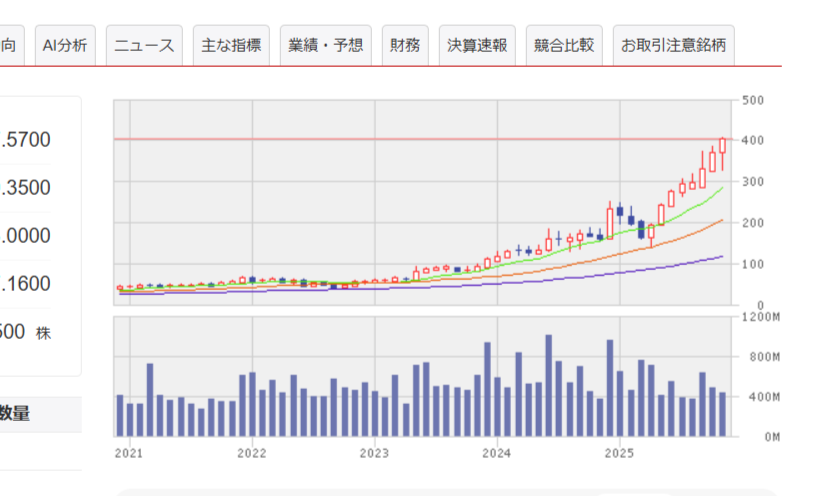Open the 競合比較 tab
820x496 pixels.
(563, 45)
